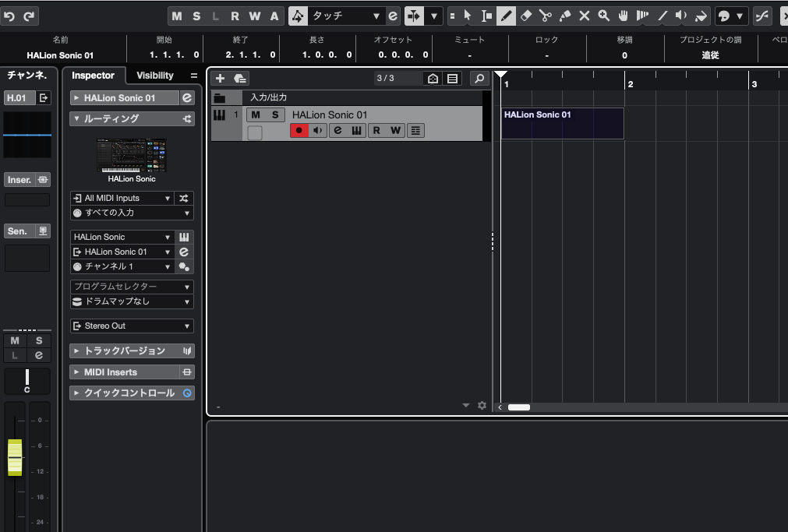Toggle Read automation R on HALion Sonic 01 track

[x=376, y=131]
